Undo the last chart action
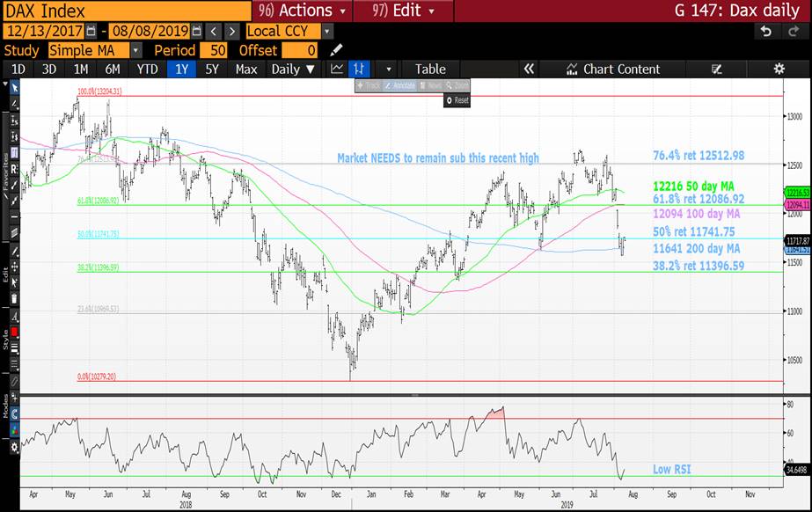 tap(765, 32)
